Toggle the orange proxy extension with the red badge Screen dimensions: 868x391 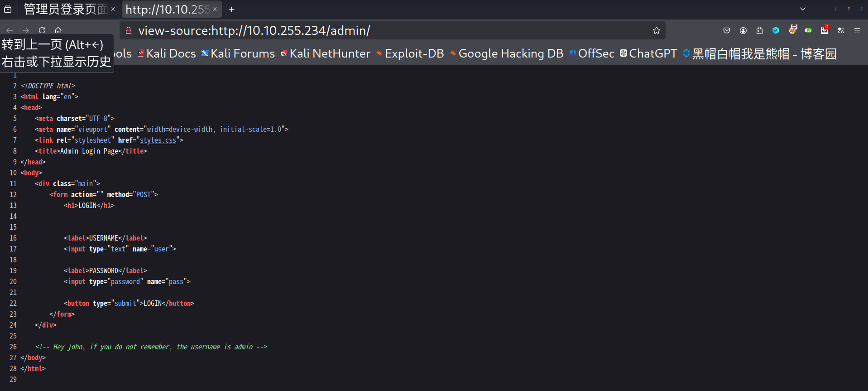792,30
